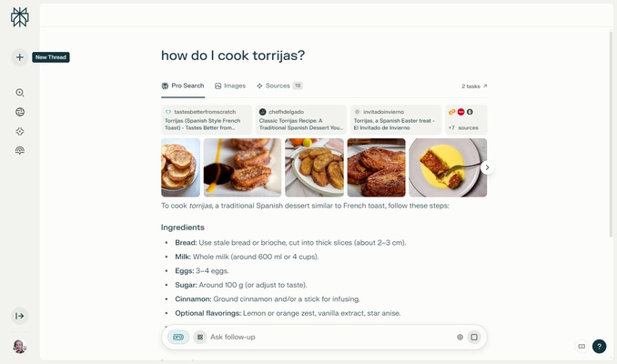Image resolution: width=617 pixels, height=364 pixels.
Task: Toggle the focus grid icon beside Pro
Action: 200,338
